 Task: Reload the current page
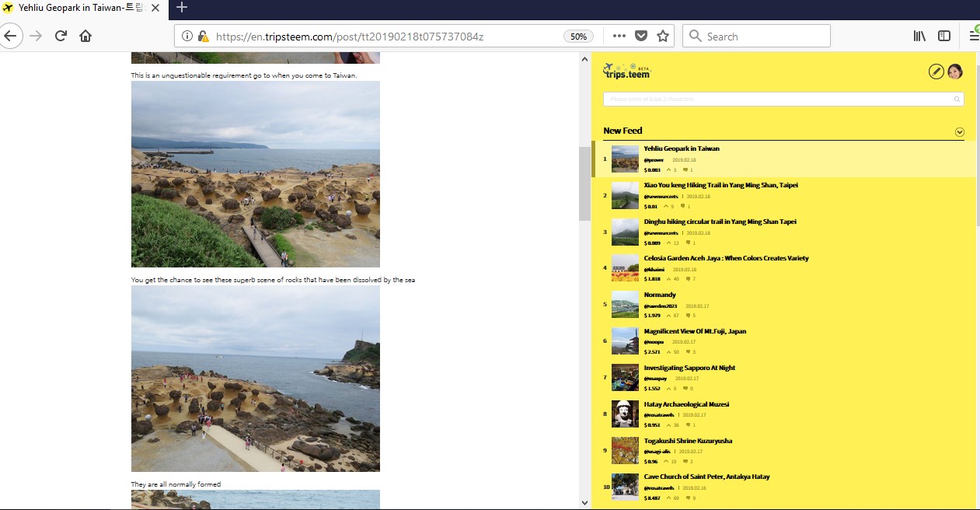coord(61,36)
